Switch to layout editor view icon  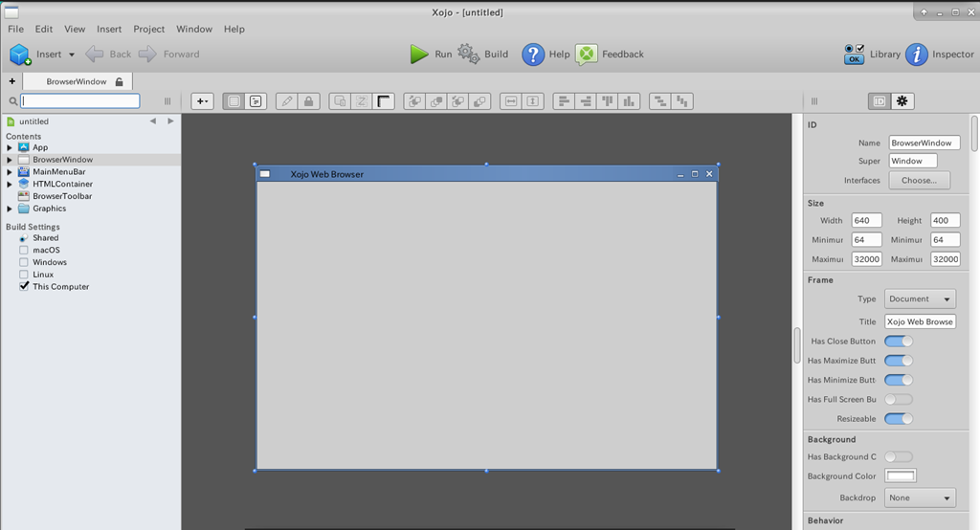click(x=234, y=101)
